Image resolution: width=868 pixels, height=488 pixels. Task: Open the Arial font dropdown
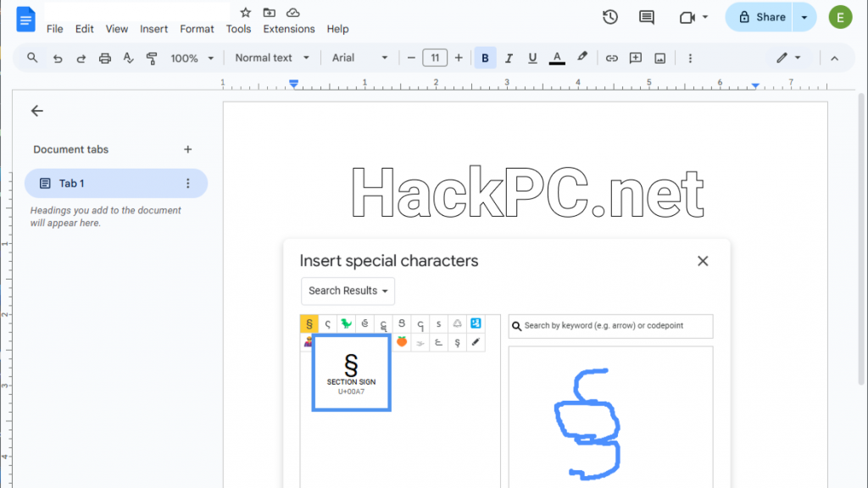pos(359,58)
